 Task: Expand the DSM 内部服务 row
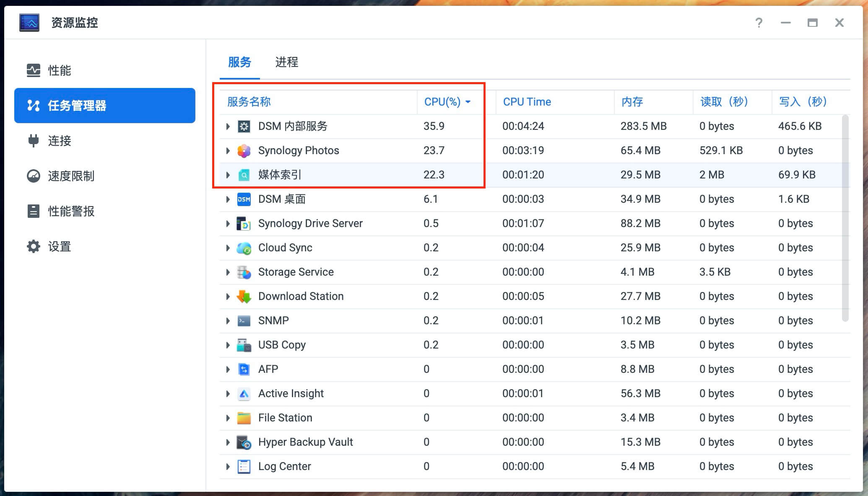tap(228, 126)
